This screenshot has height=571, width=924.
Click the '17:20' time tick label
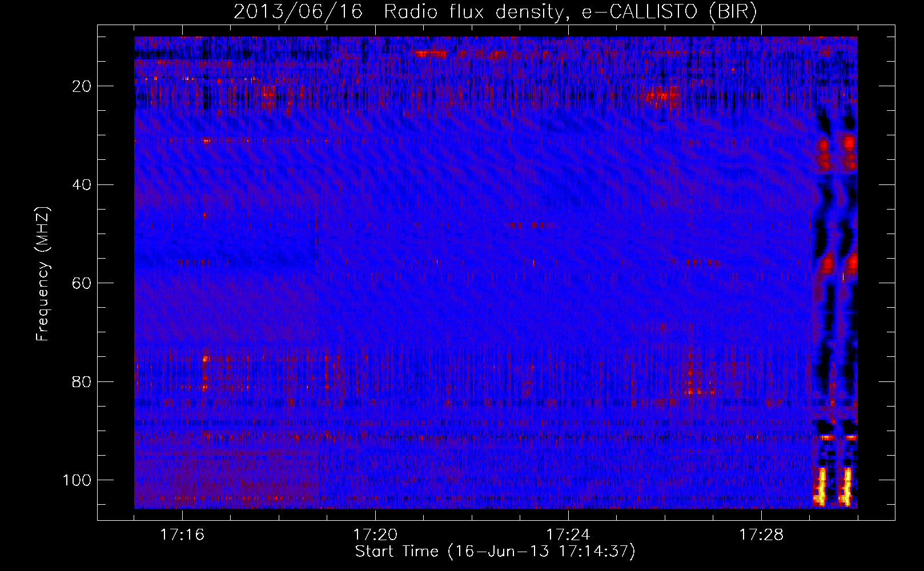pos(375,535)
